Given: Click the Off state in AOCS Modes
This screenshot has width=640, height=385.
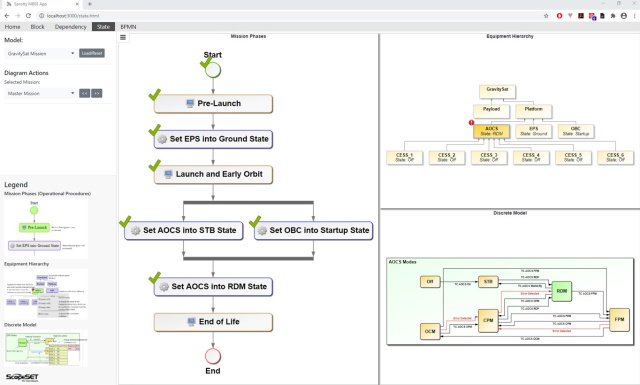Looking at the screenshot, I should pyautogui.click(x=430, y=282).
